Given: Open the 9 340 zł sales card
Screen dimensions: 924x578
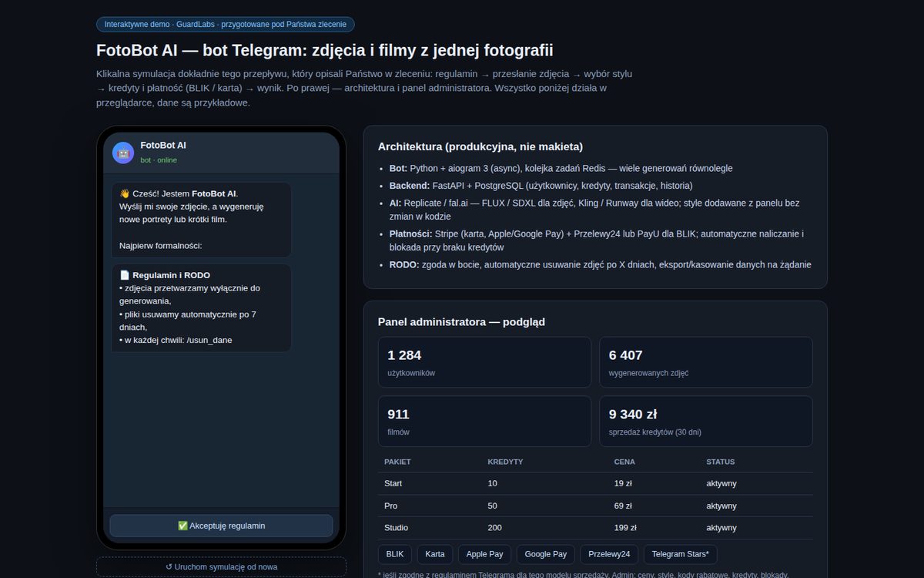Looking at the screenshot, I should (x=706, y=422).
